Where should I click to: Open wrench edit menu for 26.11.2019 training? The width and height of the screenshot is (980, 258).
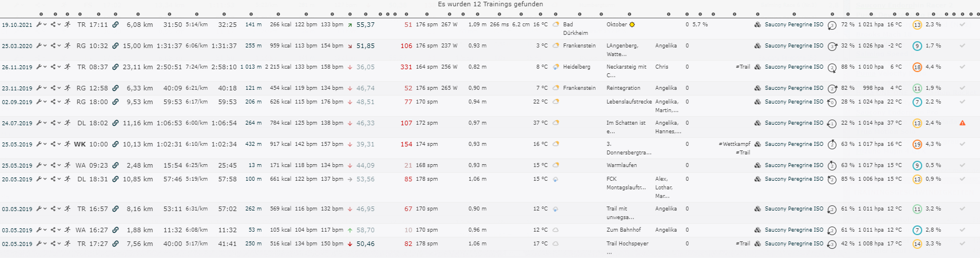pos(39,67)
